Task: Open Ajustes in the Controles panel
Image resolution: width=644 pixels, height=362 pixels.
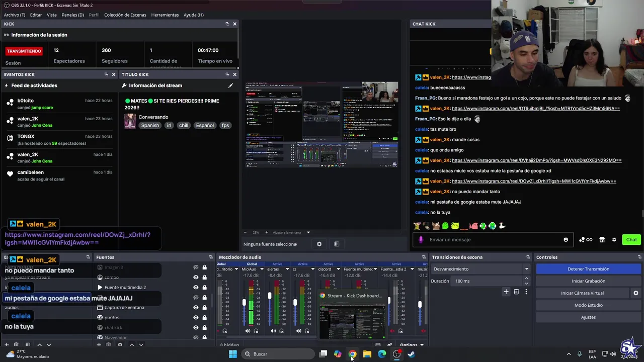Action: tap(588, 317)
